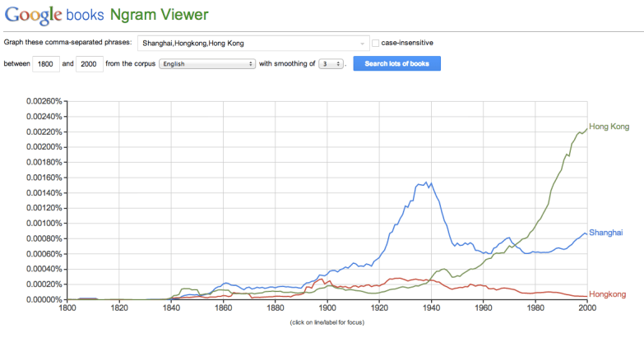
Task: Click the 1960 x-axis year label
Action: [x=483, y=308]
